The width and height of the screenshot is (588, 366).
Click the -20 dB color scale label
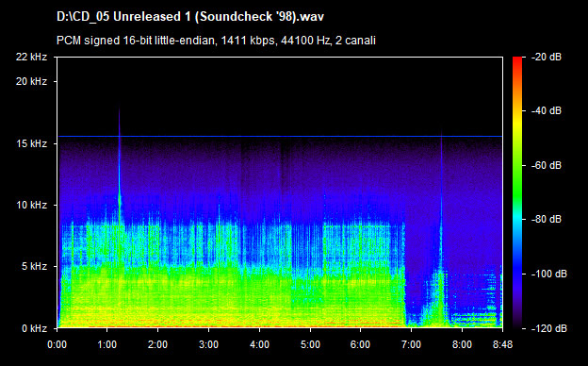coord(547,57)
